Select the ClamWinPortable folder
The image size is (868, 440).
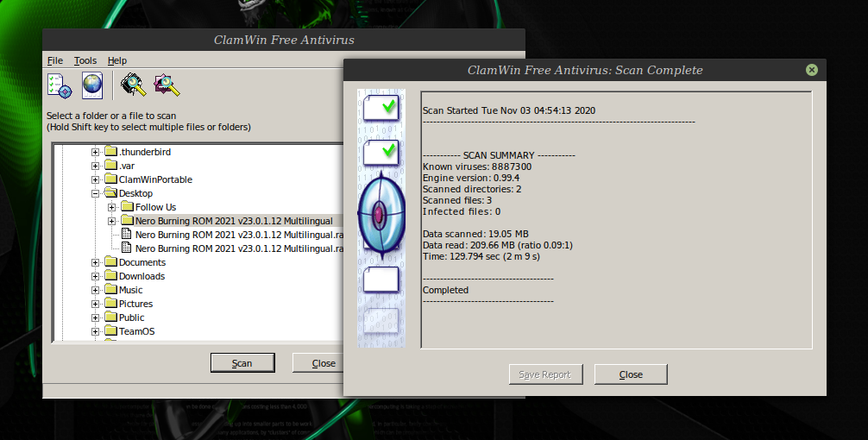155,179
